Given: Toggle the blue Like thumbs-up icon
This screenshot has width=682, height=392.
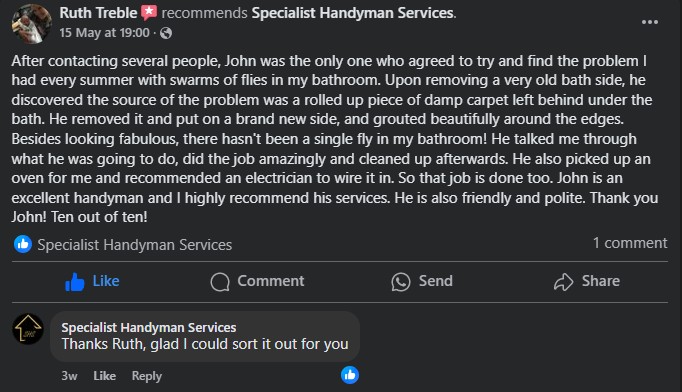Looking at the screenshot, I should click(x=74, y=281).
